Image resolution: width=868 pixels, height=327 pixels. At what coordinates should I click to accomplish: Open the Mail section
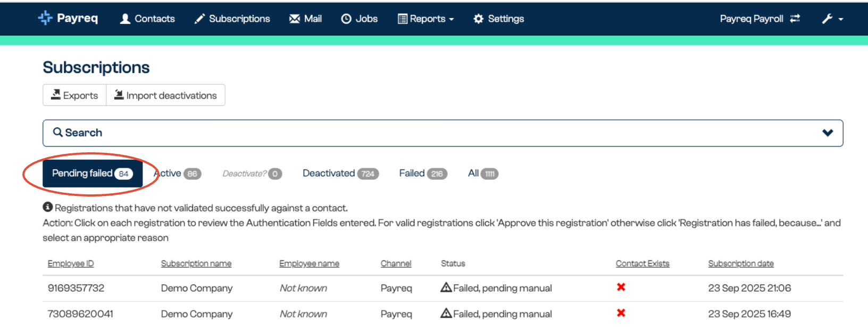305,19
